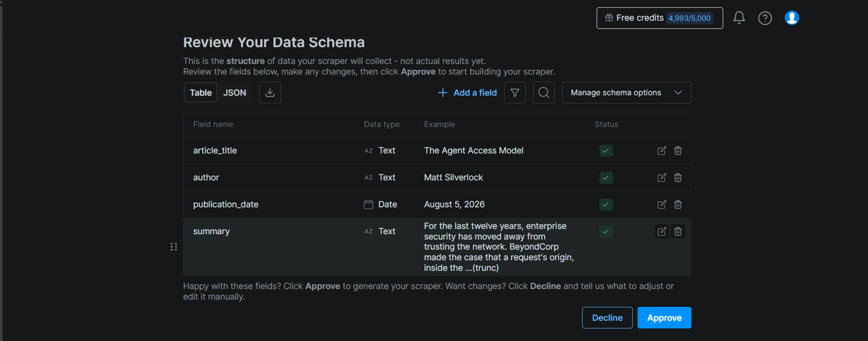Download the schema with the download icon
This screenshot has width=868, height=341.
(x=270, y=92)
